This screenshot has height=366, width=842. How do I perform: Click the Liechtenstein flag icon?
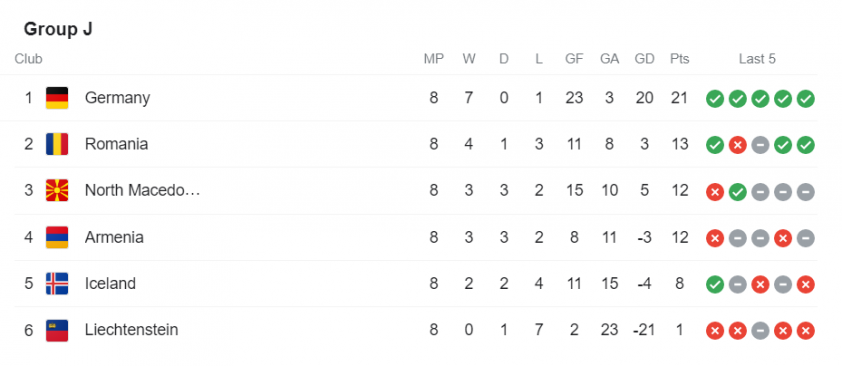pyautogui.click(x=57, y=330)
